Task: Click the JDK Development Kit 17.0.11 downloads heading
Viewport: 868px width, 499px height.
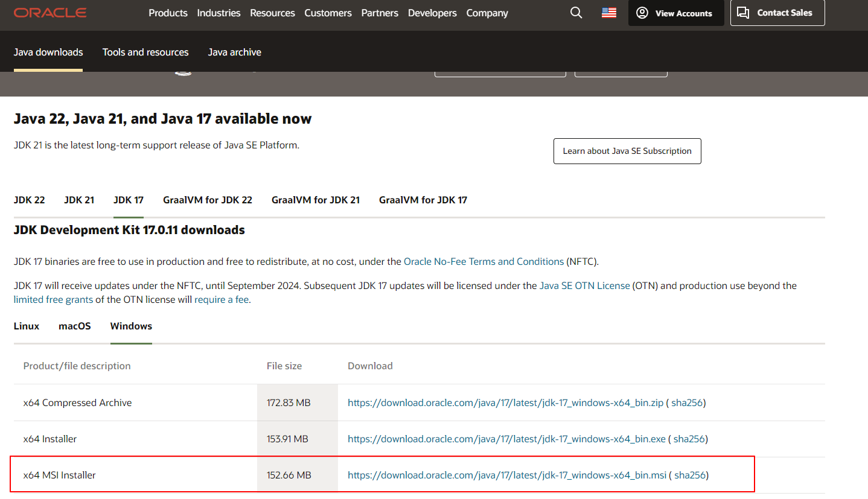Action: pos(129,230)
